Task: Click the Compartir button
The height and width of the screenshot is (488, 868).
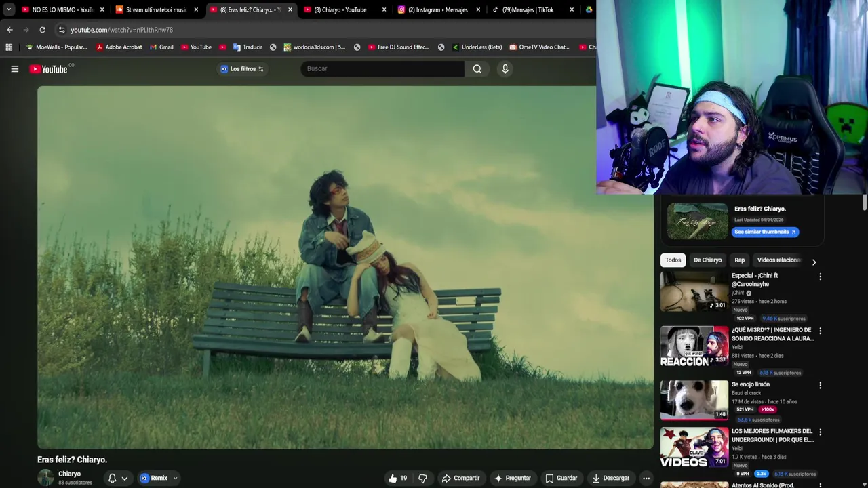Action: [460, 478]
